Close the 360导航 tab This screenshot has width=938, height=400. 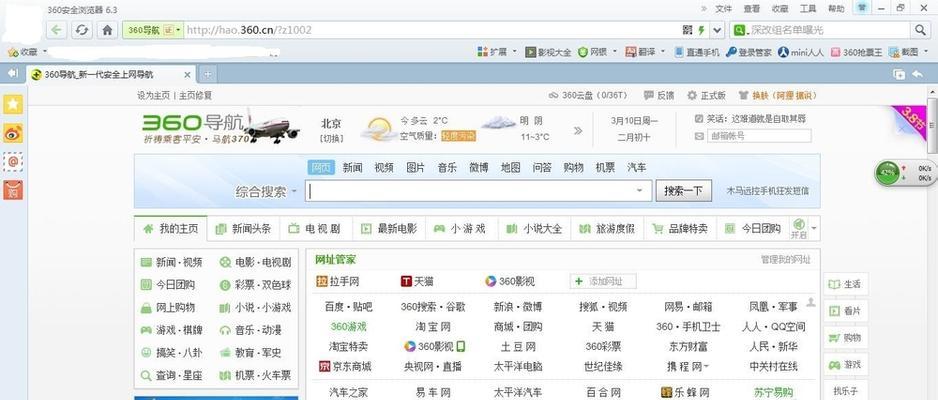(x=187, y=75)
